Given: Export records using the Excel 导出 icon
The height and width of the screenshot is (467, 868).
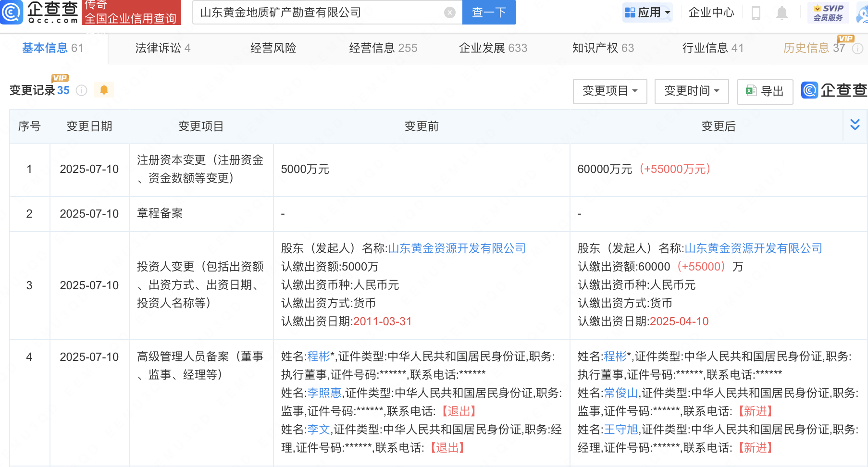Looking at the screenshot, I should (x=765, y=91).
